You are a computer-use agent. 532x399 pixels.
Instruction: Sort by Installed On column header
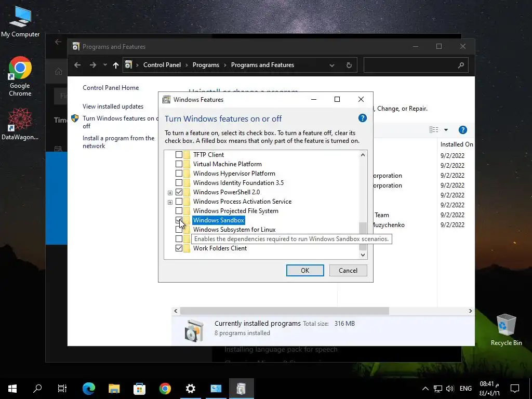pyautogui.click(x=456, y=144)
